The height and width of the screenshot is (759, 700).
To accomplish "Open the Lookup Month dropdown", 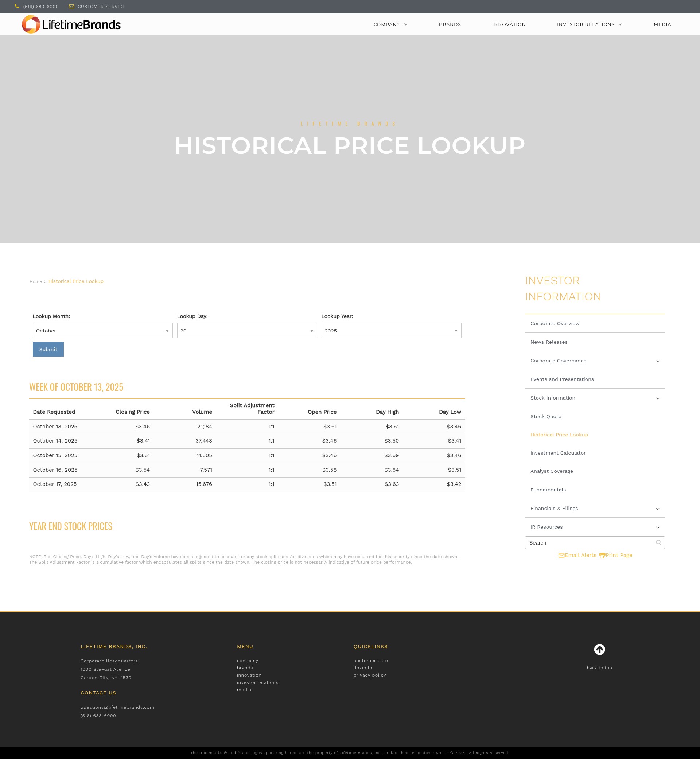I will tap(103, 331).
